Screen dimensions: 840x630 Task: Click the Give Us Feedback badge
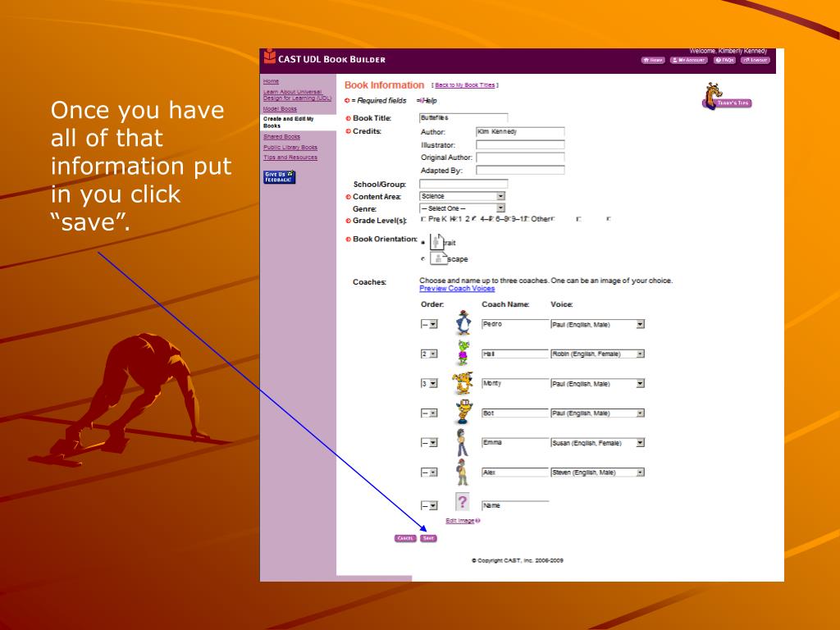(279, 177)
